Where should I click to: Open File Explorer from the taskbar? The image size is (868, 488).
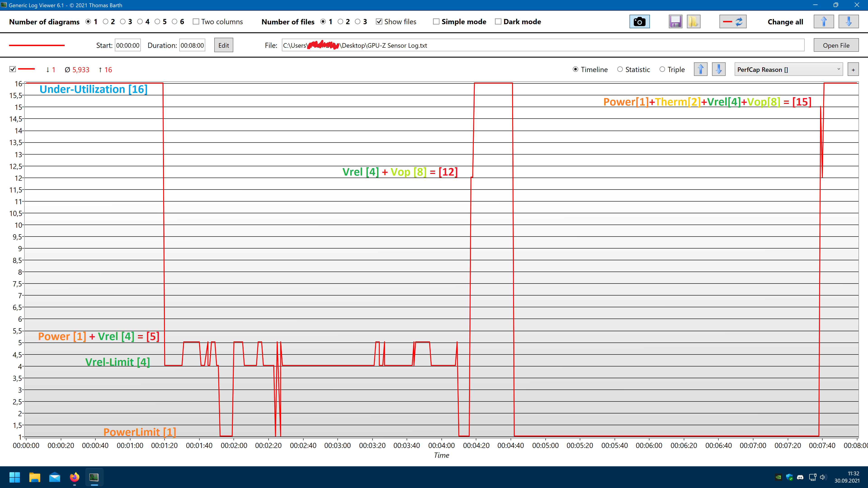click(x=35, y=477)
